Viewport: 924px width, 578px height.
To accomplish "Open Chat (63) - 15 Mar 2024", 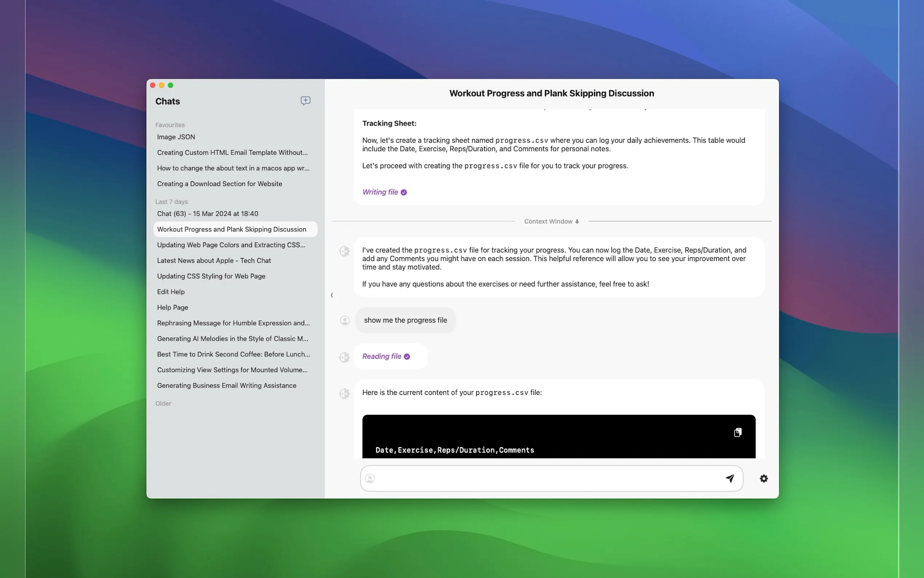I will point(207,214).
